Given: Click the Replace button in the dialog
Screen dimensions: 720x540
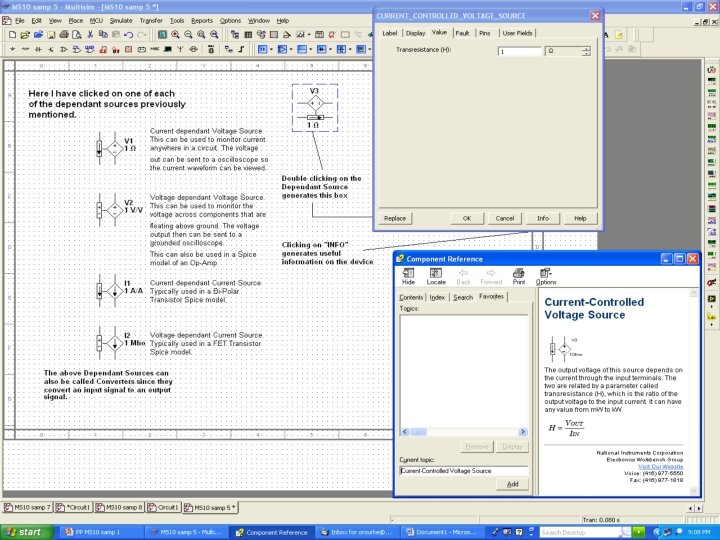Looking at the screenshot, I should click(395, 218).
